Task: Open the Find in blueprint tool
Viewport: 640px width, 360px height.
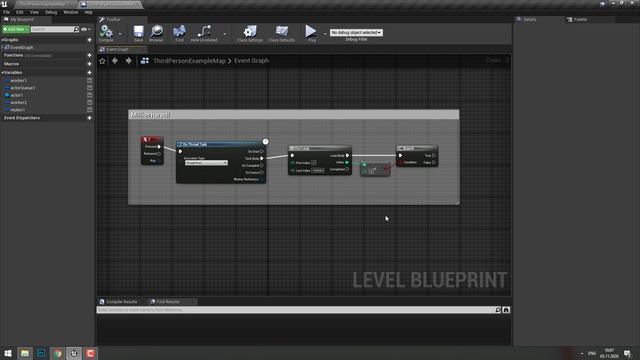Action: pos(179,32)
